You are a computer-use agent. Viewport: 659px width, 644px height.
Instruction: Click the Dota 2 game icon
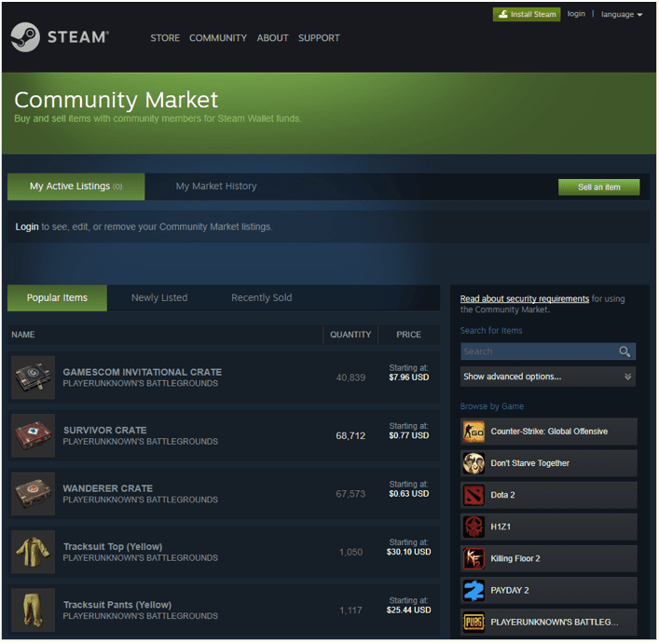[474, 495]
